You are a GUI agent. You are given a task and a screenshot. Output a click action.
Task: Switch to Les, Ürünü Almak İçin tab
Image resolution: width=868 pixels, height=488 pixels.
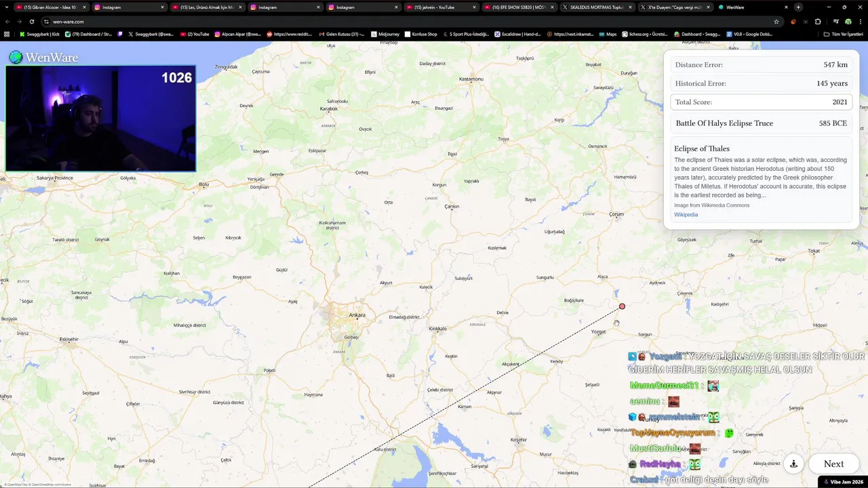[206, 7]
